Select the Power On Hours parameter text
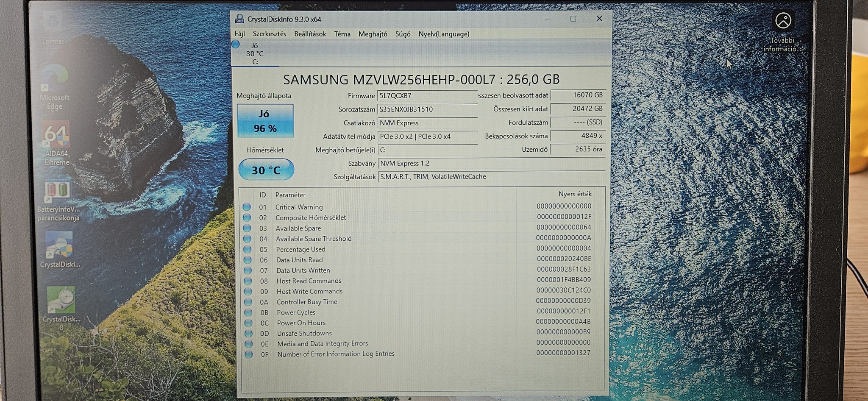 (x=301, y=323)
